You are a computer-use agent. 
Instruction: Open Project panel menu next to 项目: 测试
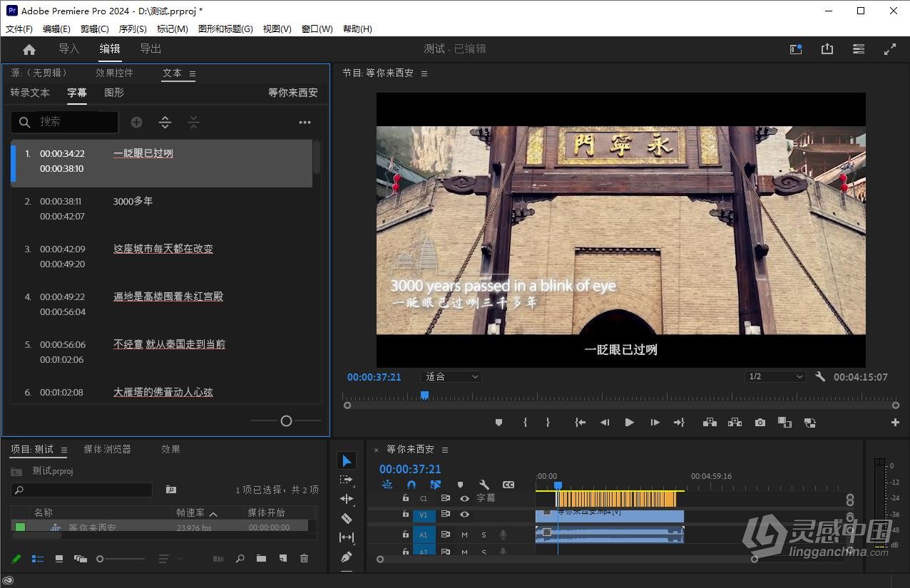64,450
